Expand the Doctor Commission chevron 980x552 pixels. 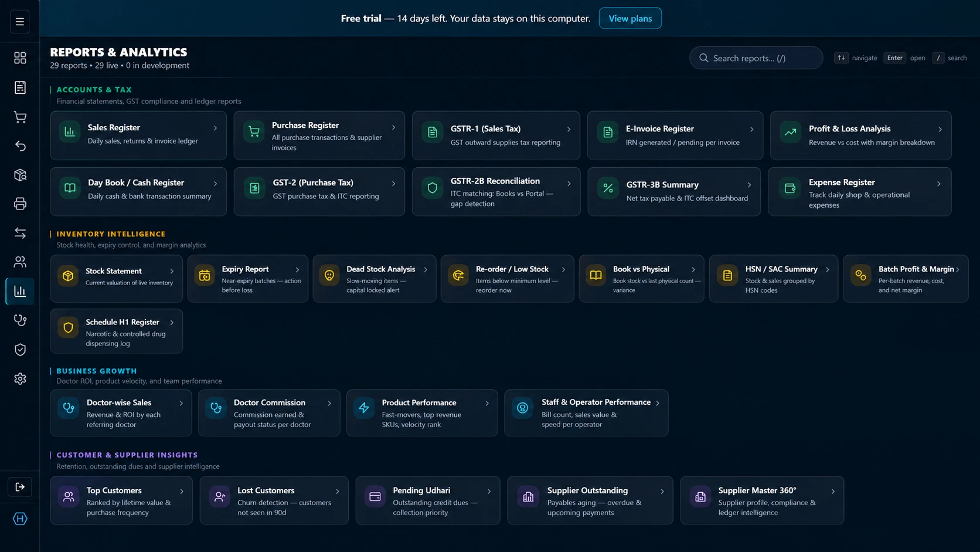[329, 403]
